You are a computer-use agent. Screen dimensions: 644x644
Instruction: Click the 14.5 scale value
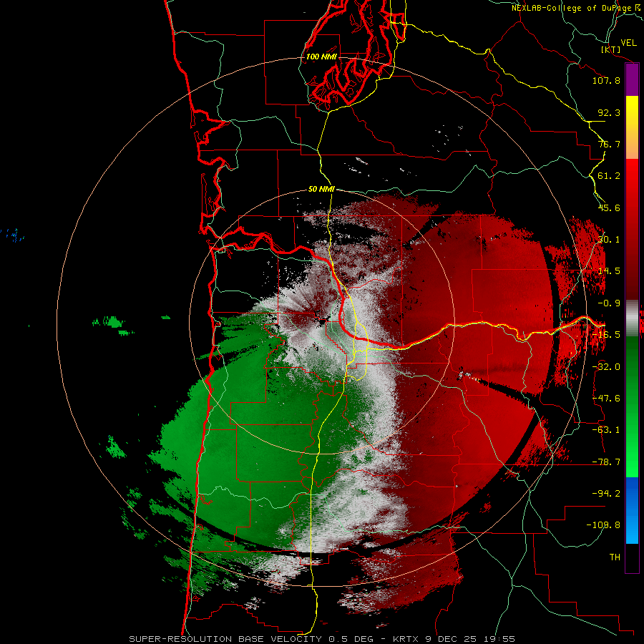coord(609,271)
